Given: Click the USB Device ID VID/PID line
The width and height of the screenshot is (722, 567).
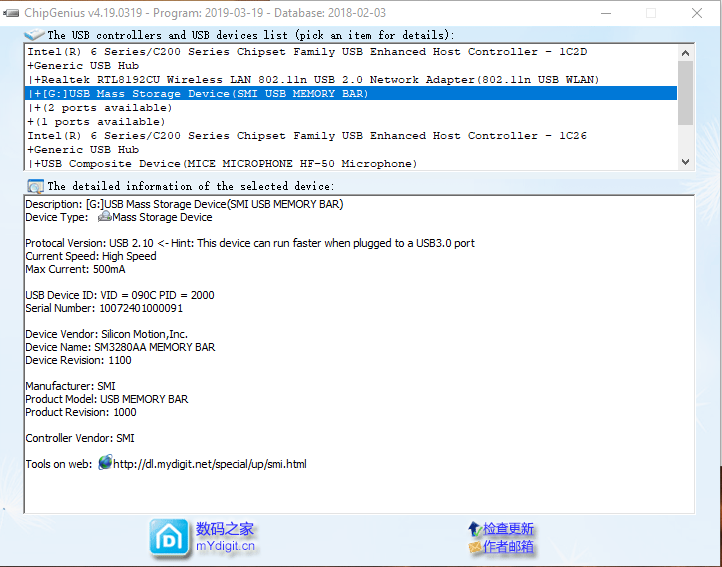Looking at the screenshot, I should 120,295.
